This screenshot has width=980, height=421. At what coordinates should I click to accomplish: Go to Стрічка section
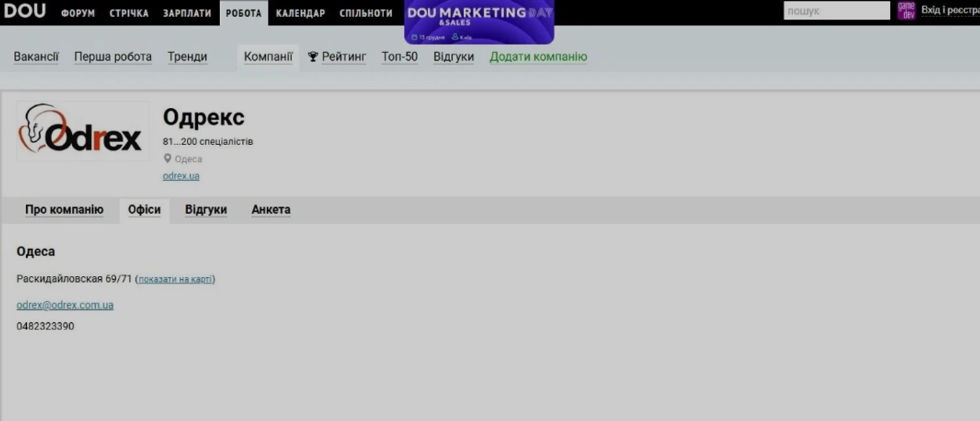(x=129, y=13)
